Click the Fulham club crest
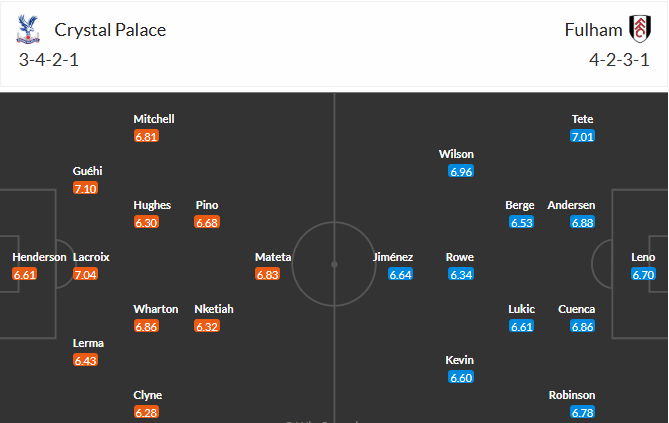Screen dimensions: 669x423 click(637, 29)
